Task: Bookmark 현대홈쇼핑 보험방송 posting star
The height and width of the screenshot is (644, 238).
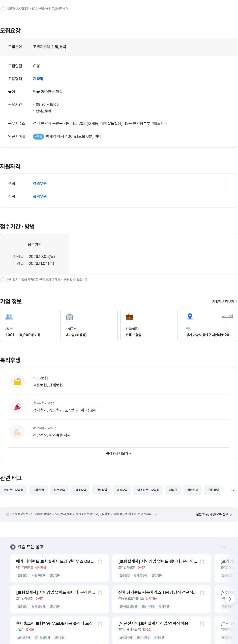Action: (100, 623)
